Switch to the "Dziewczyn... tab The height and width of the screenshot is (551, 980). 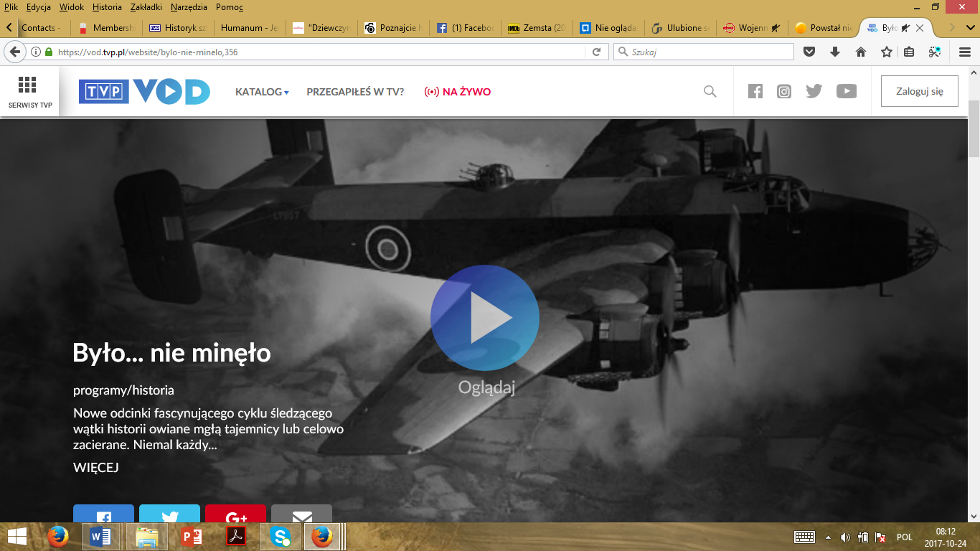321,28
